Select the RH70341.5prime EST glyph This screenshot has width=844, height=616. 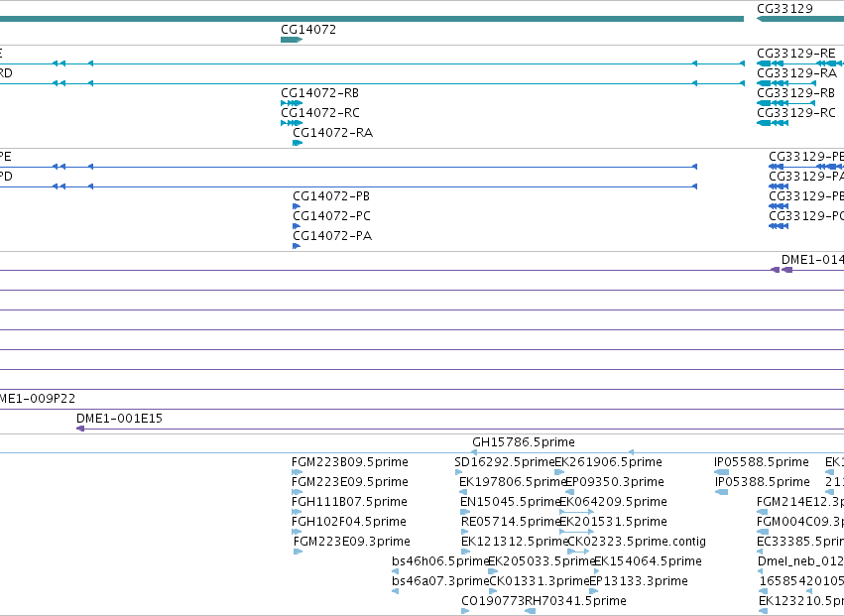pyautogui.click(x=531, y=611)
